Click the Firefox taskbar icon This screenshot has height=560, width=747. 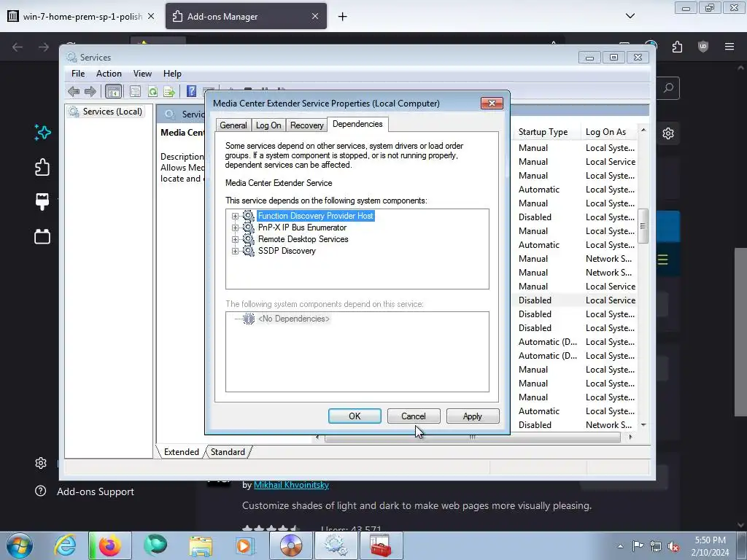coord(109,545)
